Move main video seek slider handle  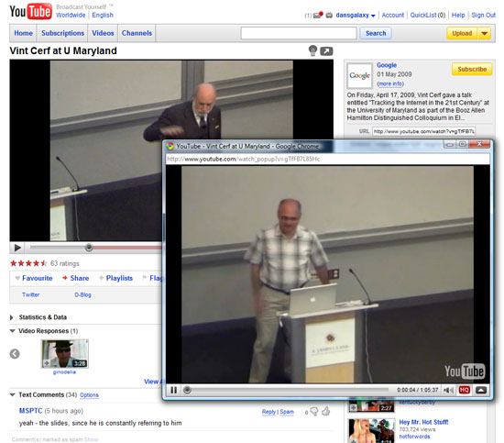coord(89,248)
